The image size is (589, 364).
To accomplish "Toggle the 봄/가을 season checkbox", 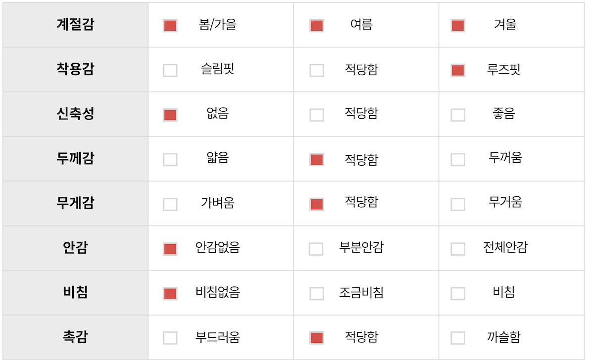I will point(170,26).
